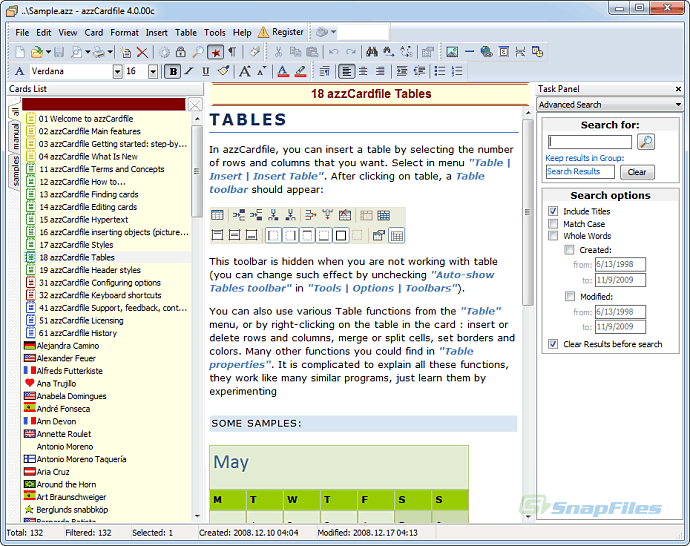Viewport: 690px width, 546px height.
Task: Expand the Open file dropdown arrow
Action: click(x=48, y=52)
